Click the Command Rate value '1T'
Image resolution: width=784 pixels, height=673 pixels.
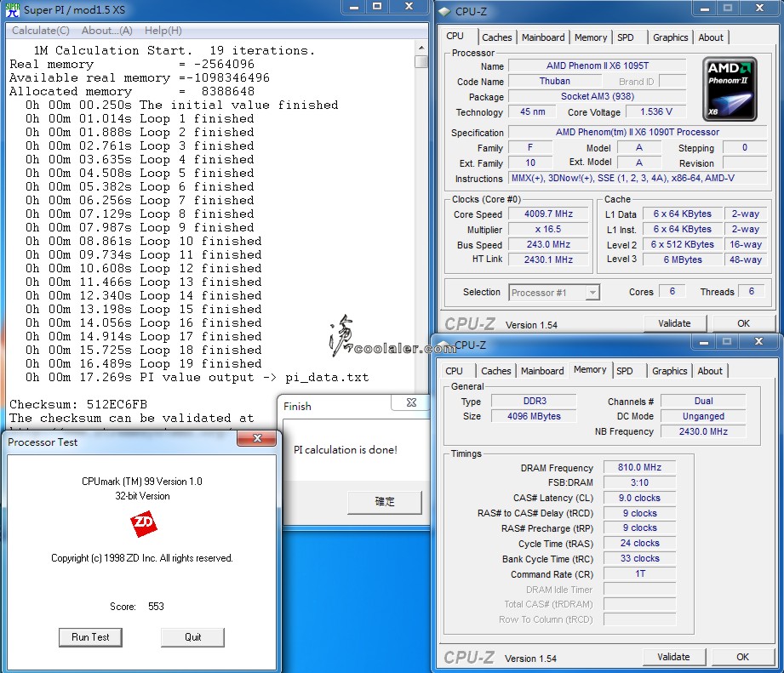[639, 573]
